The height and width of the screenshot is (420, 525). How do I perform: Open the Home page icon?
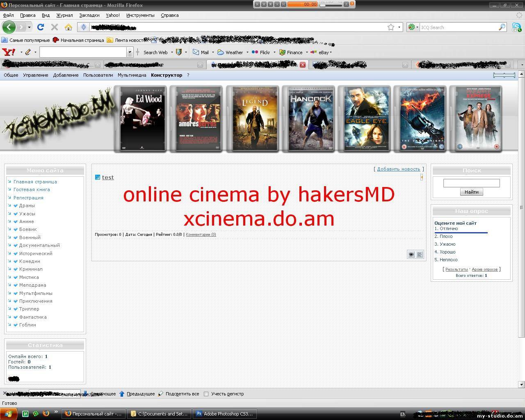(x=68, y=27)
